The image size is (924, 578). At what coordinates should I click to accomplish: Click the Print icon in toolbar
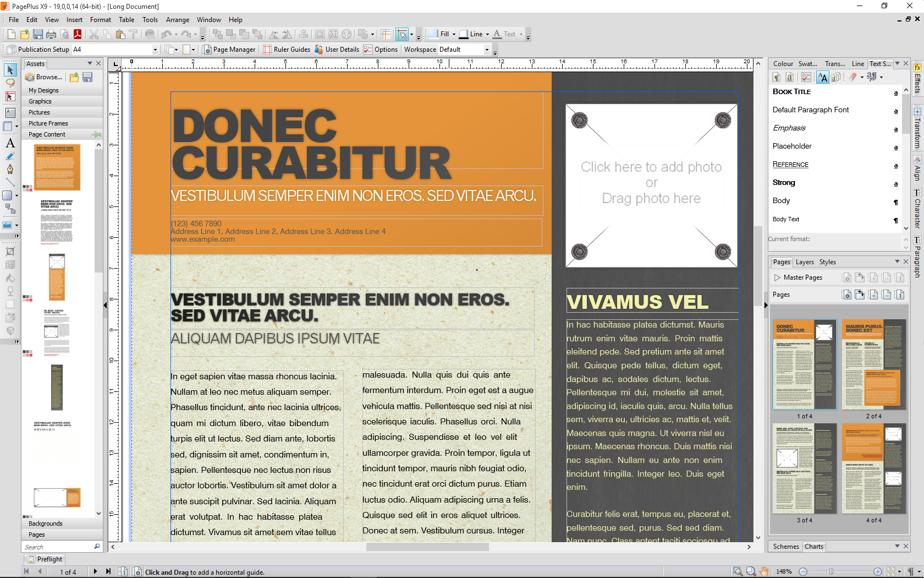[51, 34]
